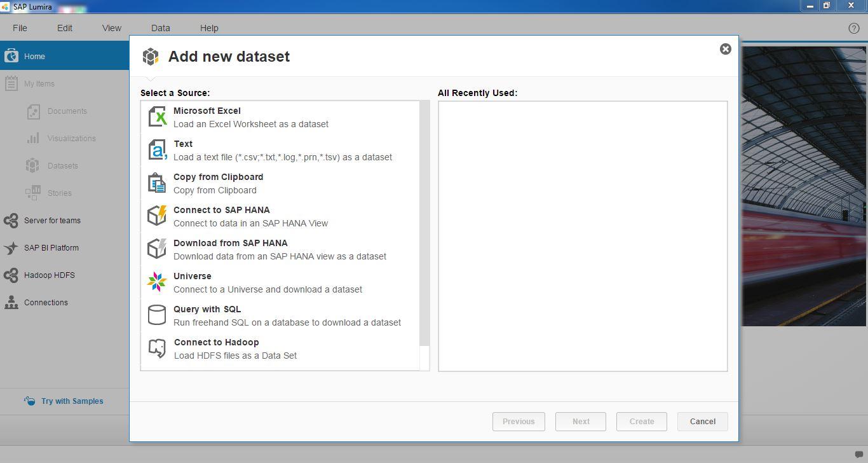Click the My Items icon
The image size is (868, 463).
pos(11,83)
